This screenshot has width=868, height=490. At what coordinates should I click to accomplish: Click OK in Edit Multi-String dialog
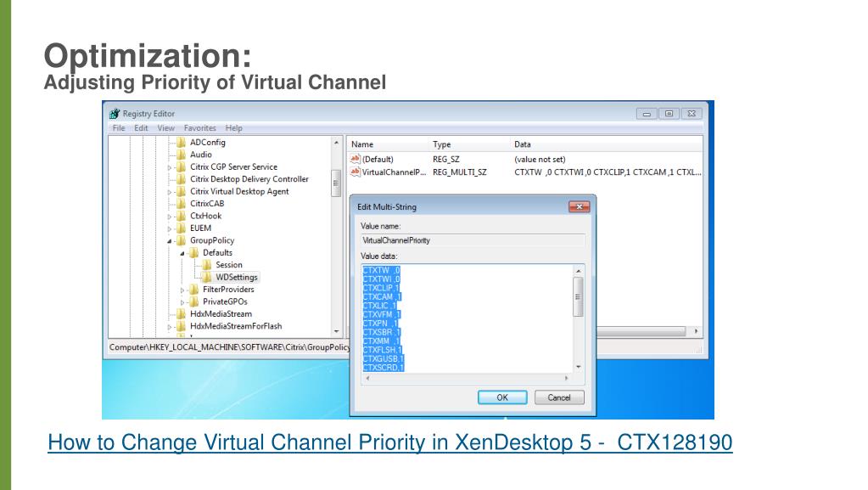pyautogui.click(x=502, y=397)
